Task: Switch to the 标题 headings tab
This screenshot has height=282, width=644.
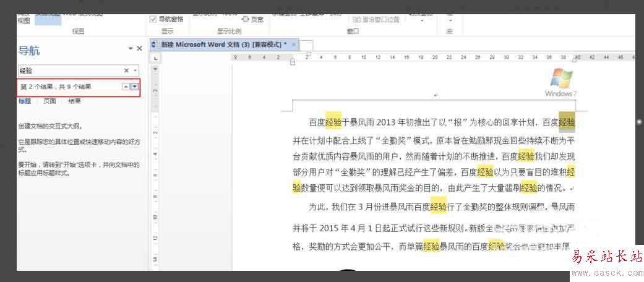Action: [25, 101]
